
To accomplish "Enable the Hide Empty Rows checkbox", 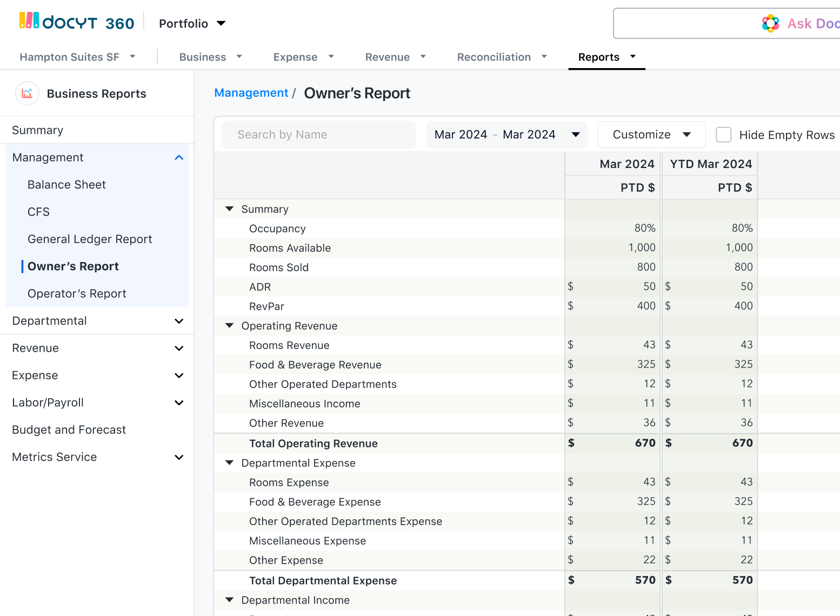I will click(x=724, y=135).
